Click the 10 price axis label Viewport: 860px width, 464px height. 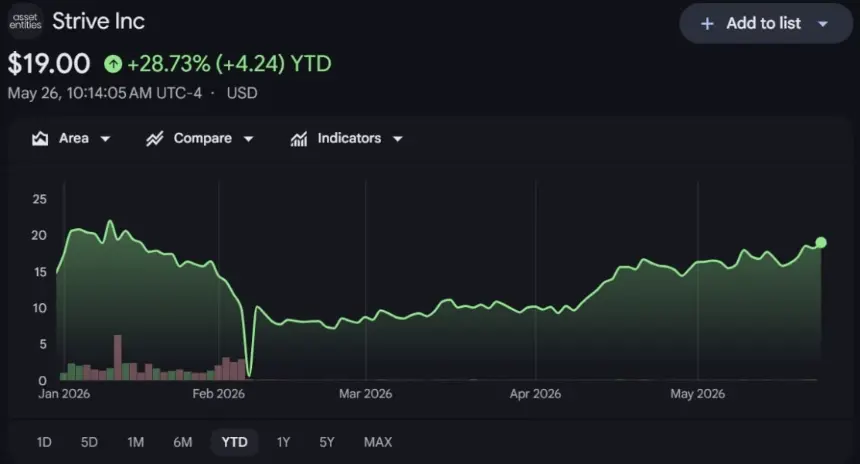point(39,308)
